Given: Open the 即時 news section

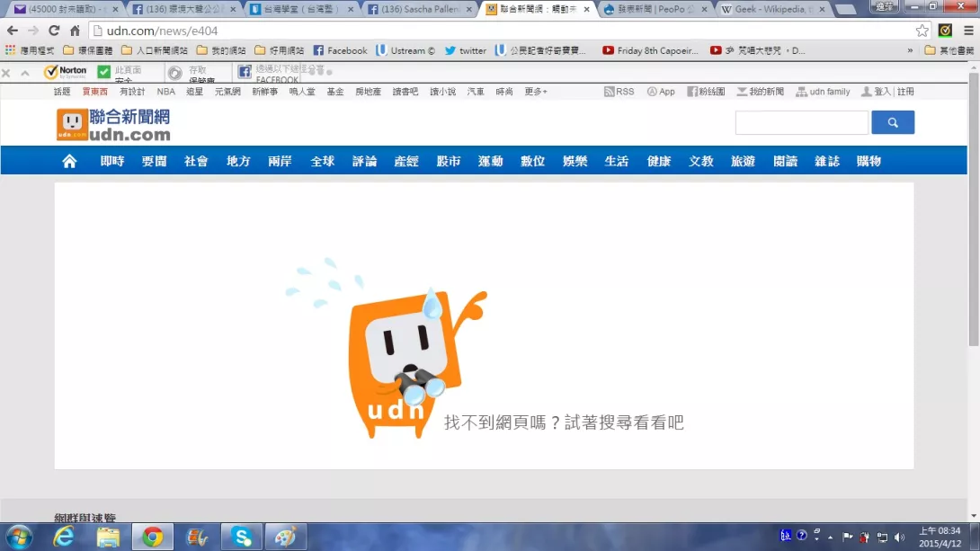Looking at the screenshot, I should coord(112,161).
